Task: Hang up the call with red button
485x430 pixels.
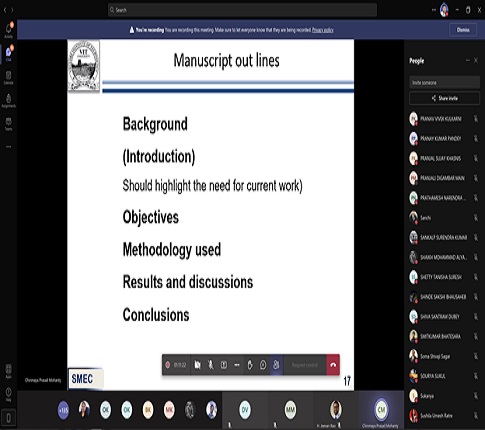Action: 333,365
